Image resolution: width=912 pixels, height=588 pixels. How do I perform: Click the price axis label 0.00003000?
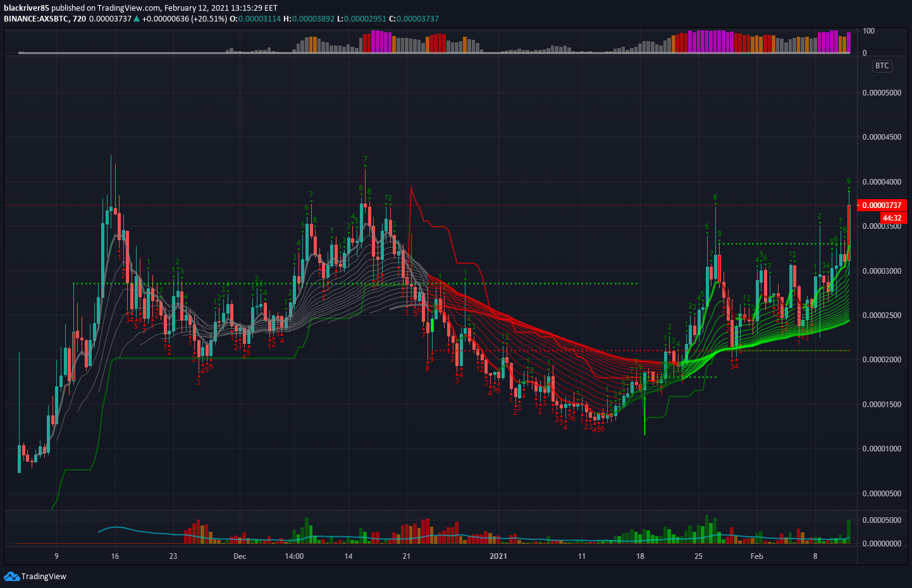point(882,271)
